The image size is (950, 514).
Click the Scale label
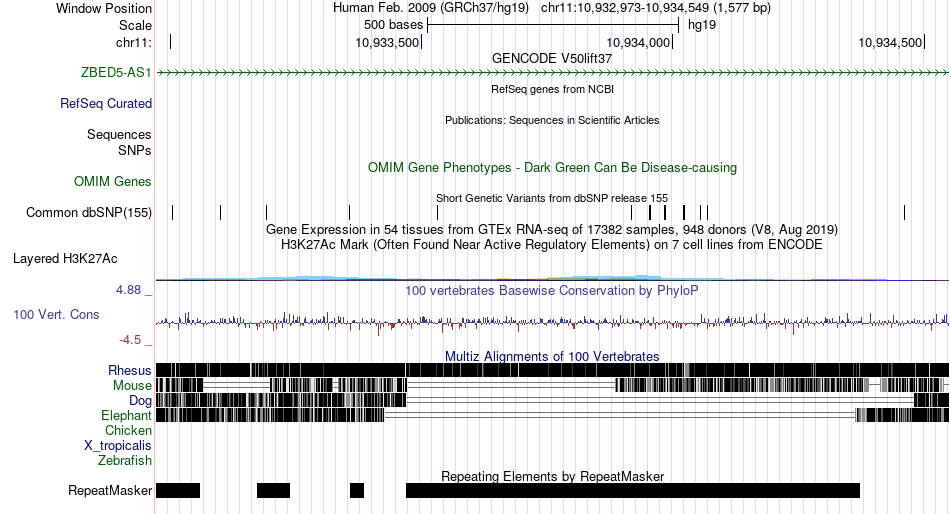(135, 25)
